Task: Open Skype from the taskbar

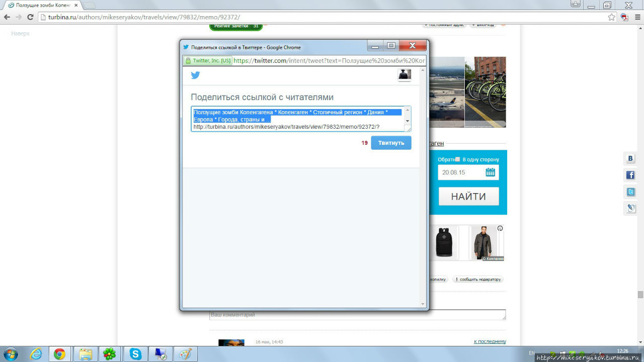Action: pos(135,354)
